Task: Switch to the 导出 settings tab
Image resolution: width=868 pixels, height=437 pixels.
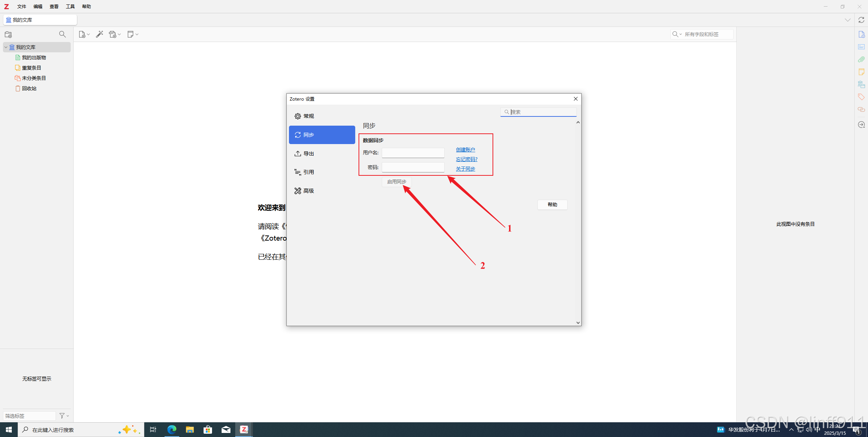Action: pyautogui.click(x=308, y=154)
